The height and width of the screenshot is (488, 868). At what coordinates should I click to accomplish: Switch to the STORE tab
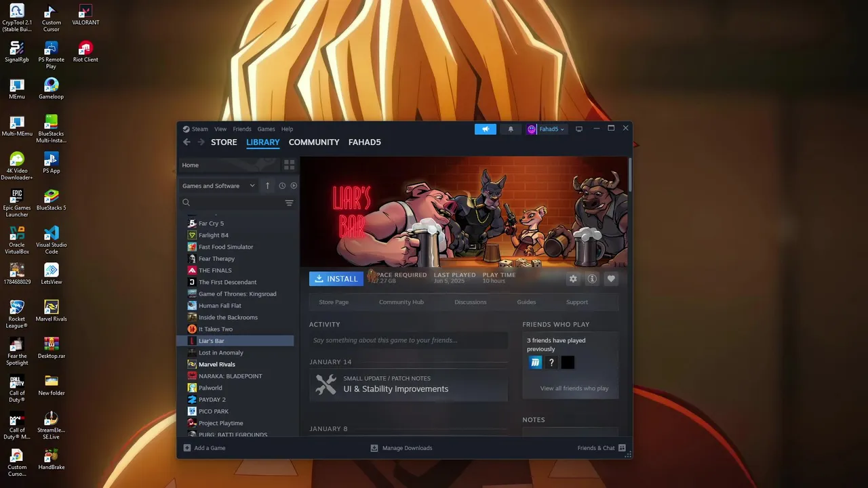(224, 142)
